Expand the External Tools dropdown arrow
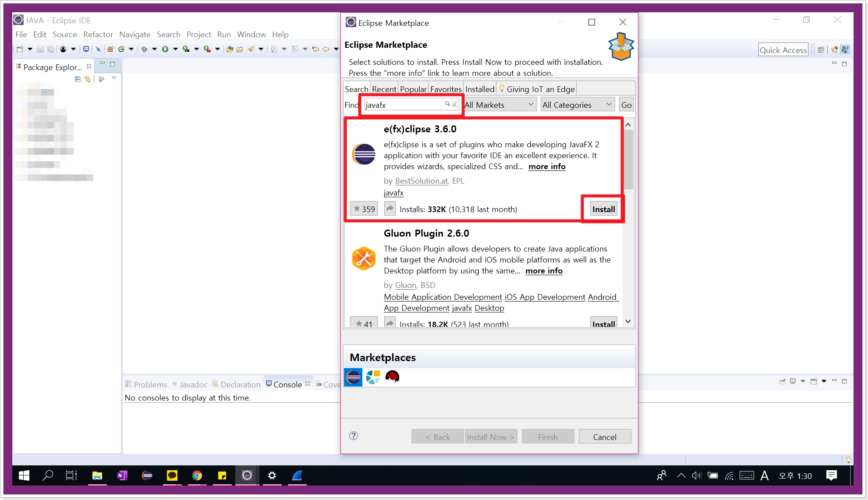 [x=217, y=49]
